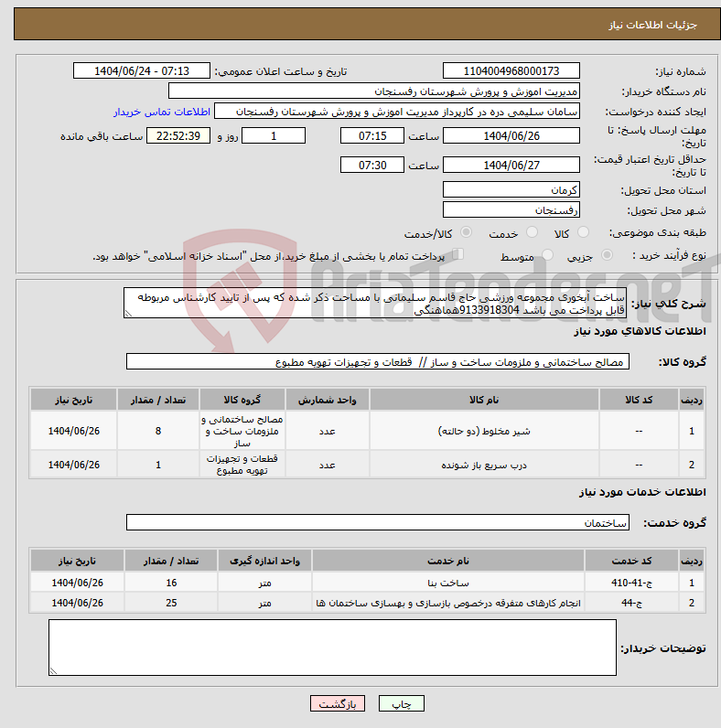Select the خدمت radio button
721x728 pixels.
532,232
